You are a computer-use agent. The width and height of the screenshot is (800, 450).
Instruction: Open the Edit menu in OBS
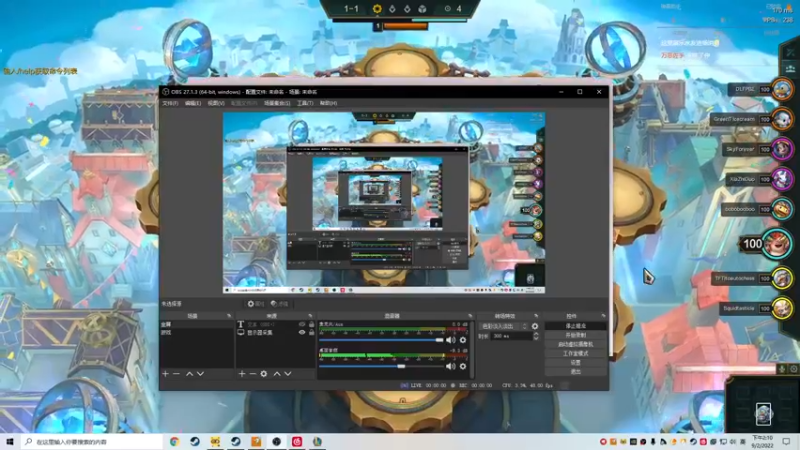(x=193, y=103)
